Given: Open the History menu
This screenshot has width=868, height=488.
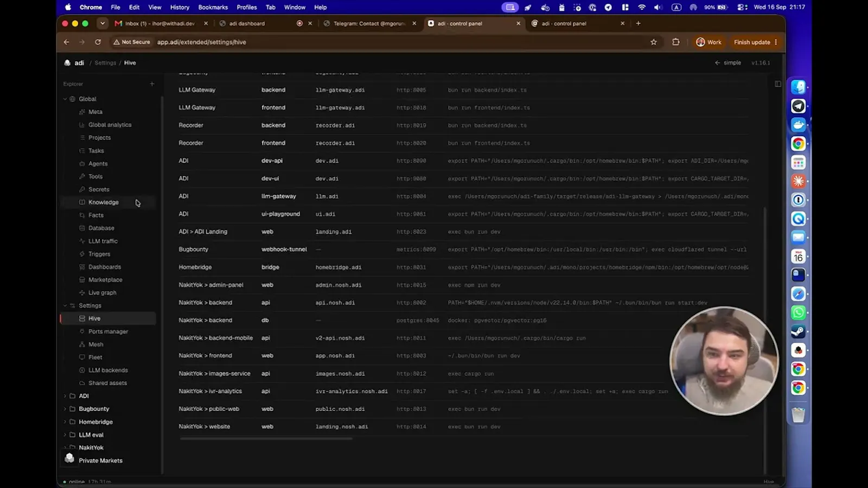Looking at the screenshot, I should tap(180, 7).
